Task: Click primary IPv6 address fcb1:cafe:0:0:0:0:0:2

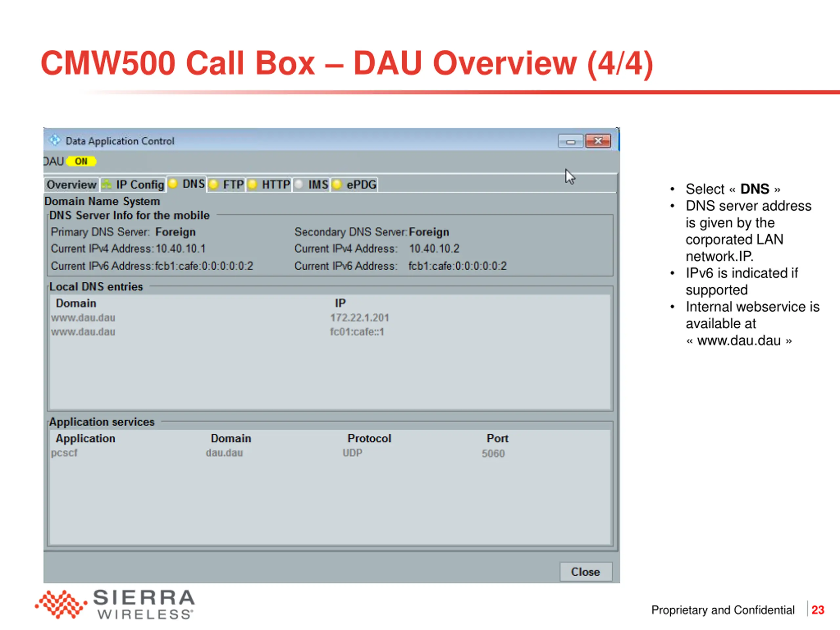Action: click(204, 266)
